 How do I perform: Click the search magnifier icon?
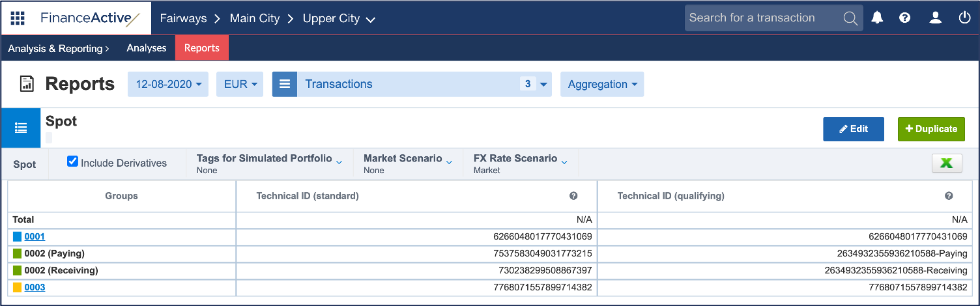[850, 18]
